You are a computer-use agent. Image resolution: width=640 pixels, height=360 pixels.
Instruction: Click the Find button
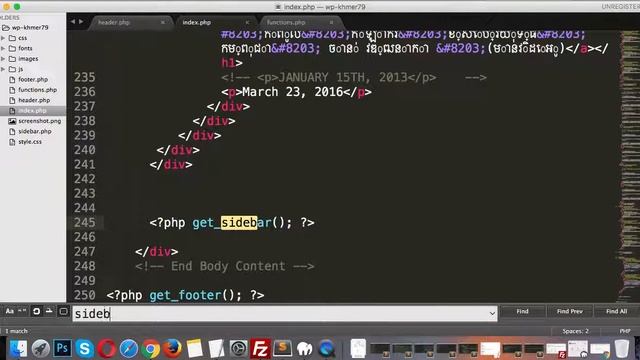(x=522, y=311)
